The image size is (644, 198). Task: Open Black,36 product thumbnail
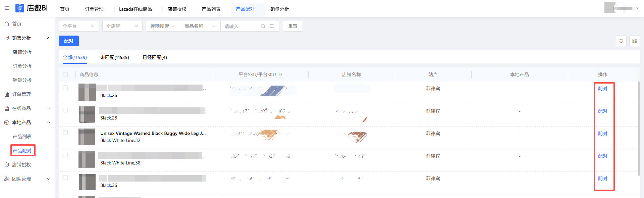click(87, 182)
